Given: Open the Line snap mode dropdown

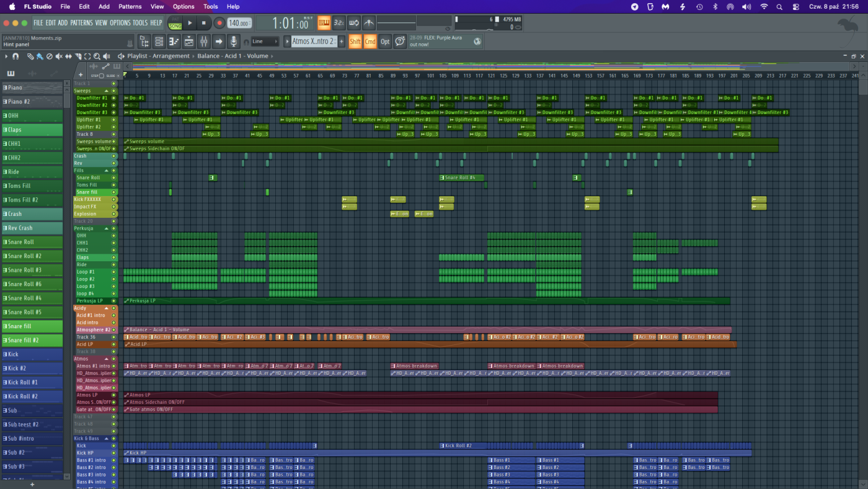Looking at the screenshot, I should tap(265, 42).
